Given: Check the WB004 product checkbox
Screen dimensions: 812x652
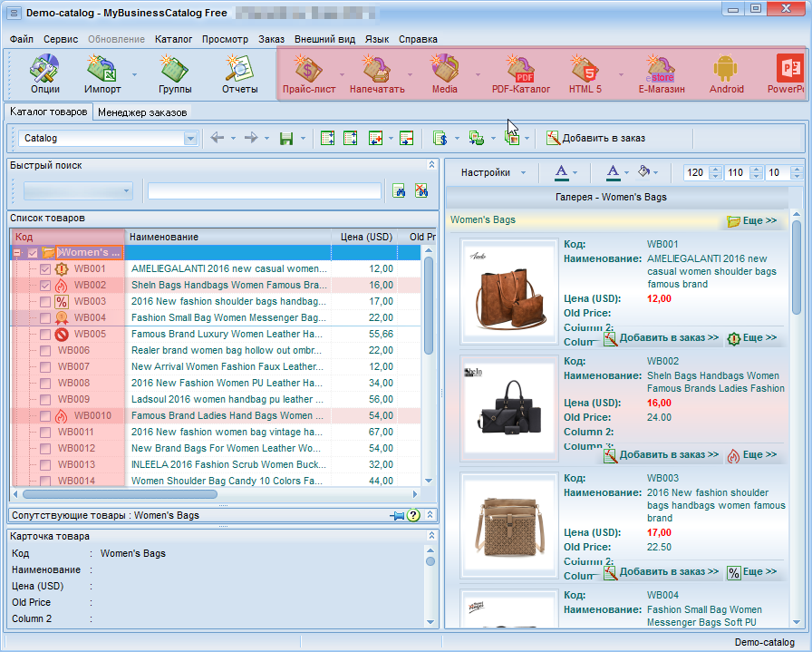Looking at the screenshot, I should coord(45,317).
